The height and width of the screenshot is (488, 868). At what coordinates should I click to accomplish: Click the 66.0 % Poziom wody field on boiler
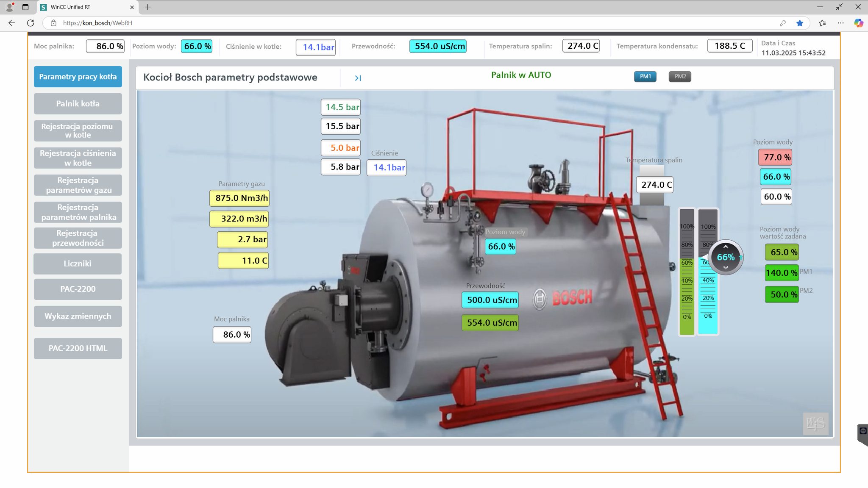pyautogui.click(x=501, y=247)
